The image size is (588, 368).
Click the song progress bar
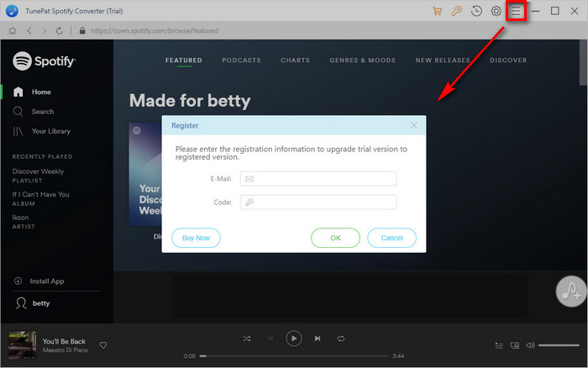coord(294,356)
